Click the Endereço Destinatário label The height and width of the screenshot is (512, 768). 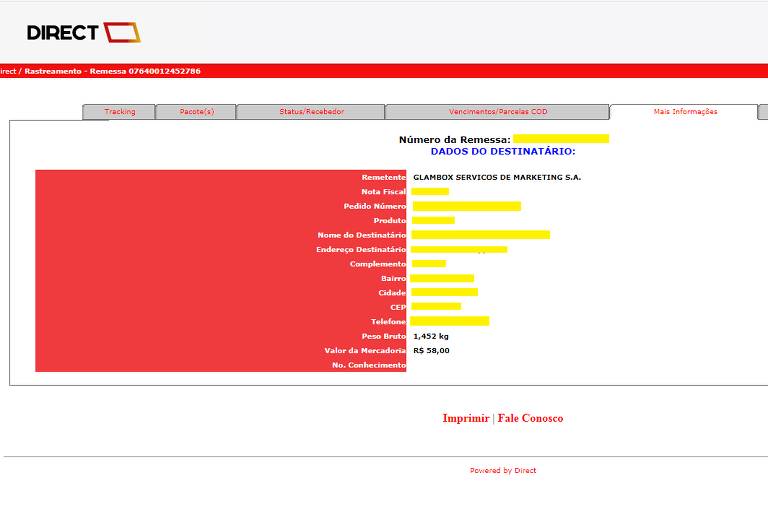pos(361,249)
